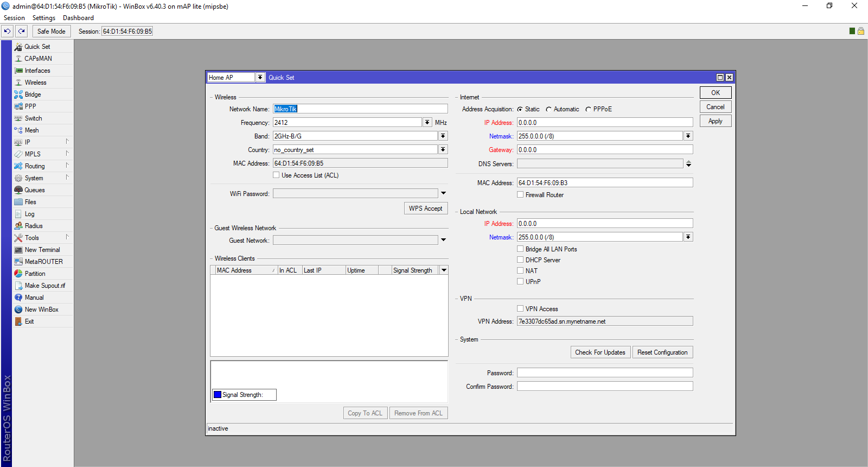Enable the NAT checkbox
This screenshot has height=467, width=868.
coord(520,270)
